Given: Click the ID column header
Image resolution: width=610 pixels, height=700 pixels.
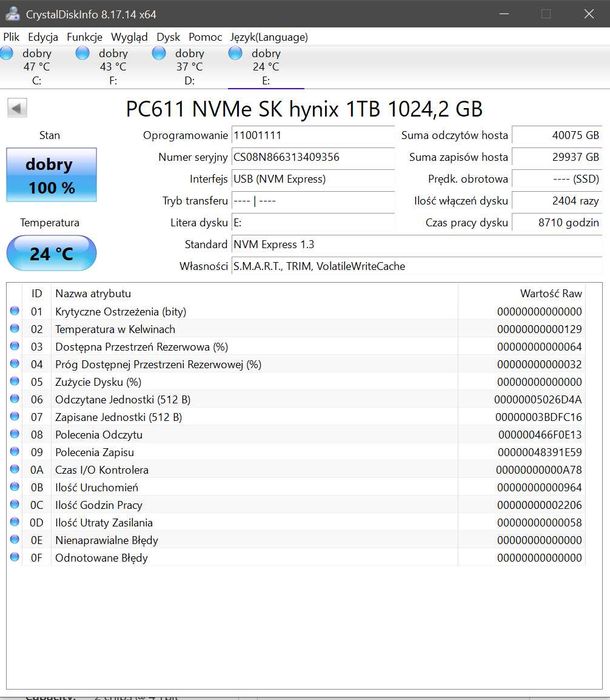Looking at the screenshot, I should coord(37,293).
